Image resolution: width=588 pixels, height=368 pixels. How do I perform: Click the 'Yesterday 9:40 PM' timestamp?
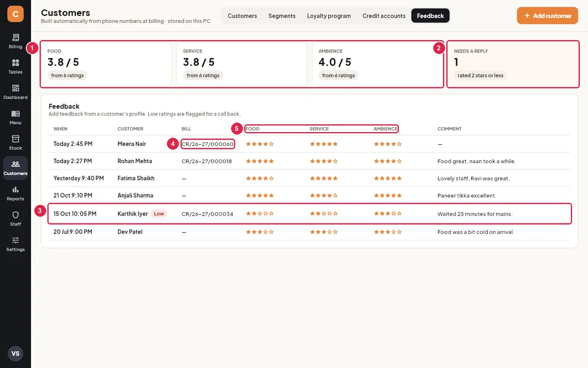coord(79,179)
